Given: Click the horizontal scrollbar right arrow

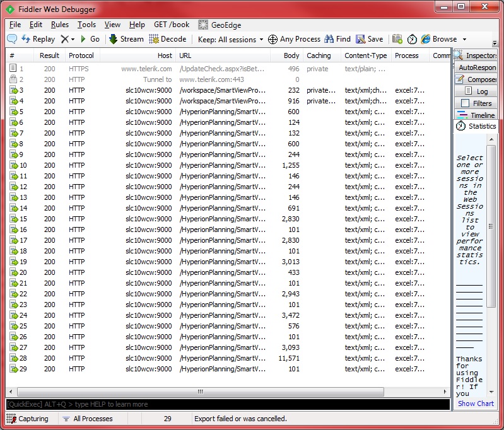Looking at the screenshot, I should (445, 392).
